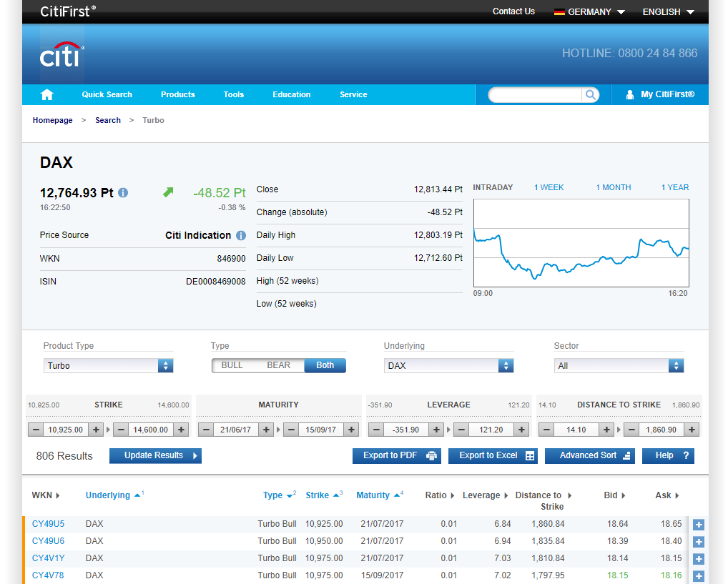728x584 pixels.
Task: Switch chart to 1 WEEK tab
Action: (x=549, y=187)
